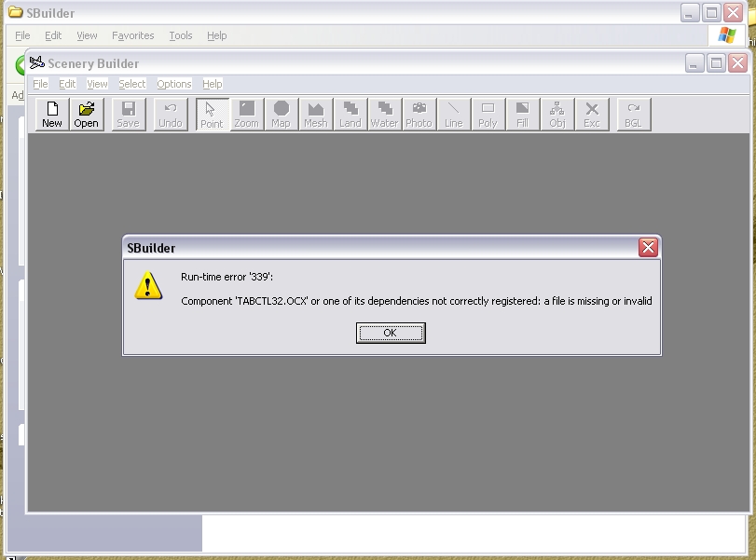756x560 pixels.
Task: Click the Open project toolbar button
Action: pyautogui.click(x=87, y=115)
